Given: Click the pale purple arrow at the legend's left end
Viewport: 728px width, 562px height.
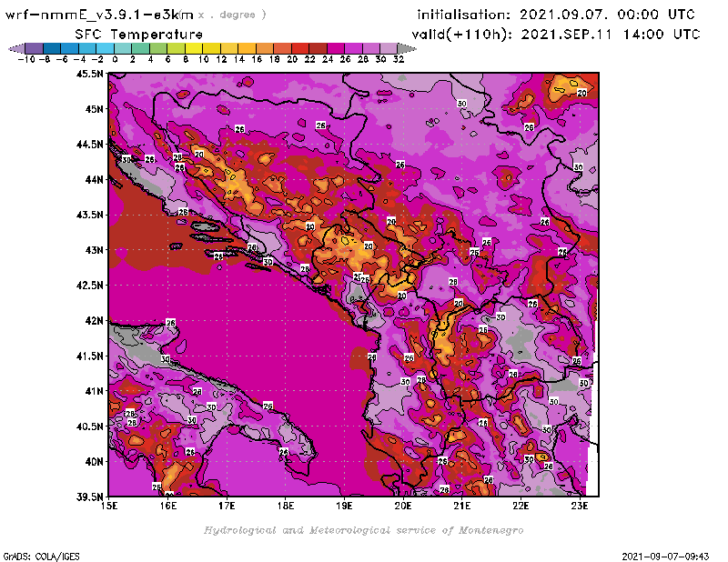Looking at the screenshot, I should point(16,49).
